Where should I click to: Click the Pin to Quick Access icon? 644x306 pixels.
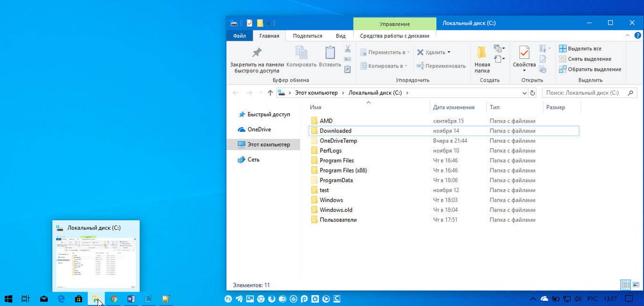point(257,53)
